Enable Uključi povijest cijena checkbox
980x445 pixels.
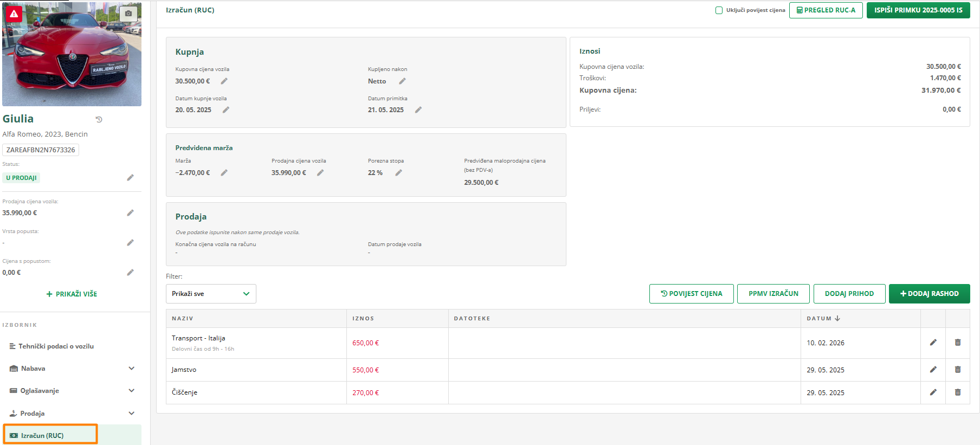(719, 10)
